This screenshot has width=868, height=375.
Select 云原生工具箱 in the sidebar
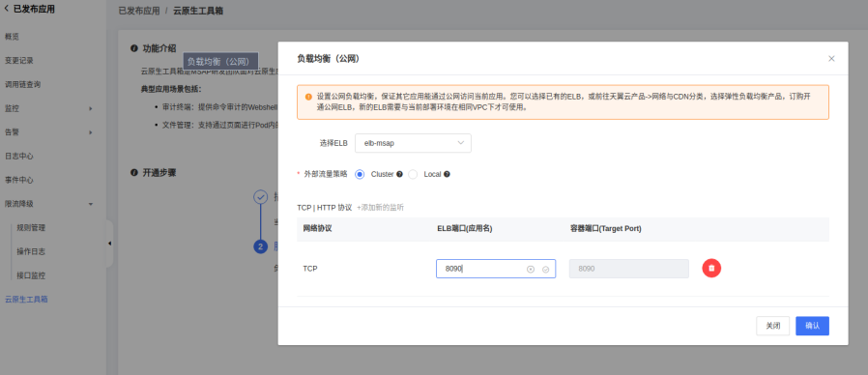point(26,299)
